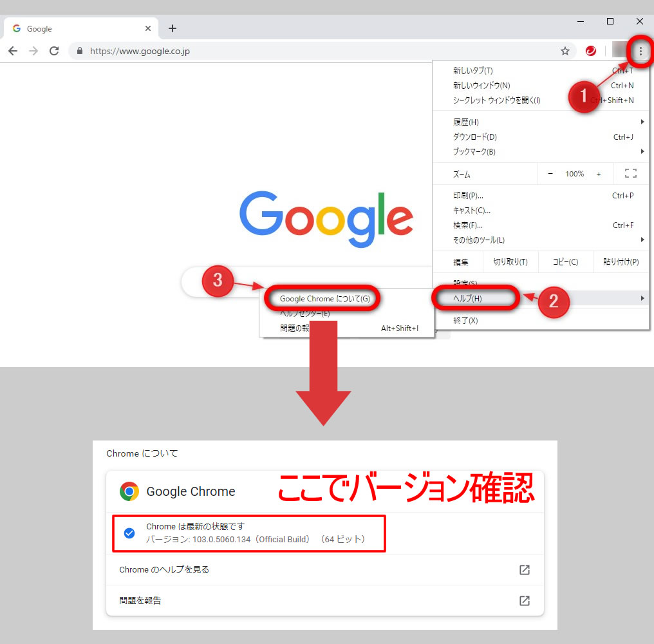Expand その他のツール(L) submenu

541,240
